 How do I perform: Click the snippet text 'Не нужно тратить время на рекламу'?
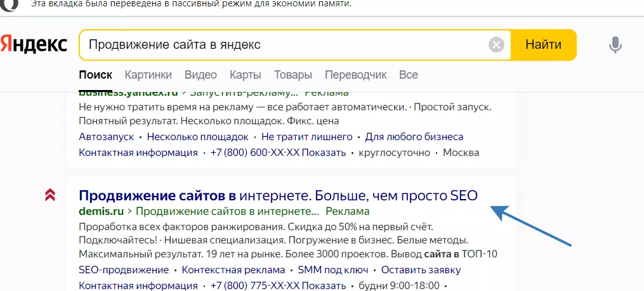[167, 108]
